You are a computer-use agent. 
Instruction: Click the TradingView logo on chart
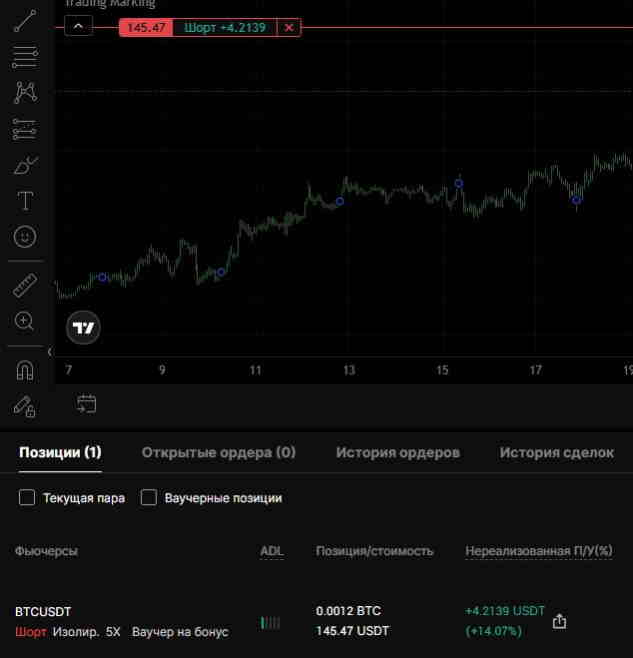pyautogui.click(x=84, y=328)
